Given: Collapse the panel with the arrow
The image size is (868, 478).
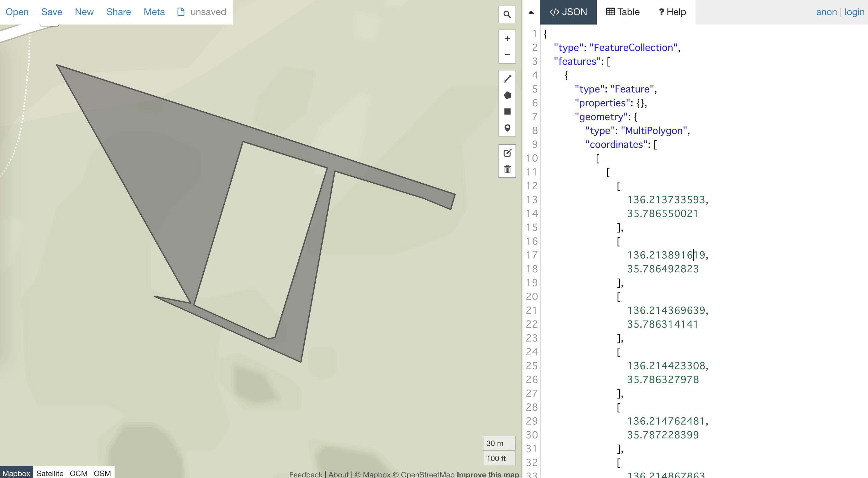Looking at the screenshot, I should pos(531,12).
